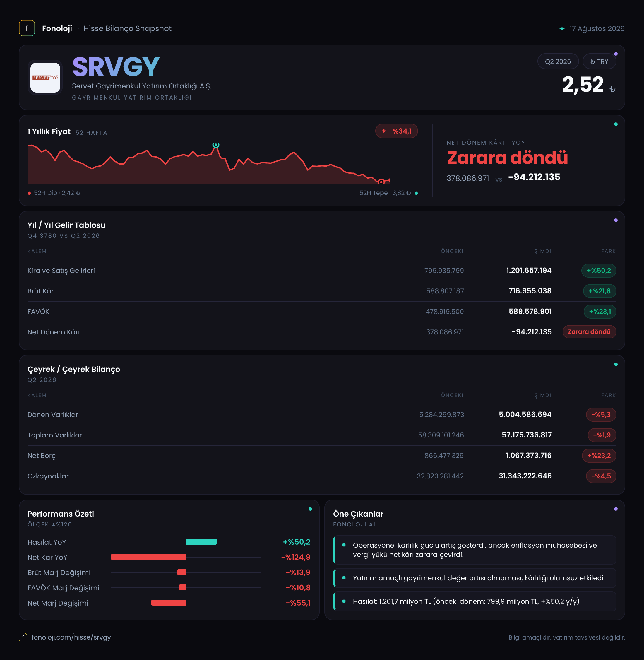Click the -%34,1 yearly change badge

pyautogui.click(x=396, y=131)
